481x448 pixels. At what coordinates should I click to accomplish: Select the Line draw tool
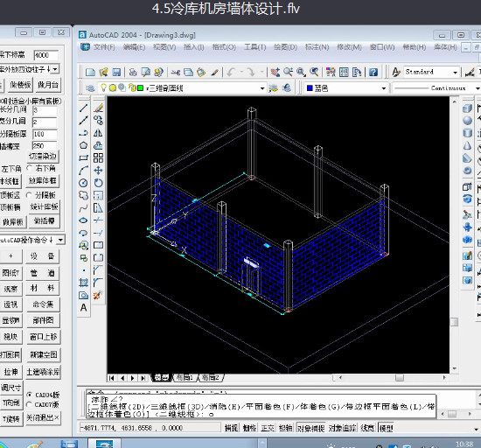pos(83,108)
